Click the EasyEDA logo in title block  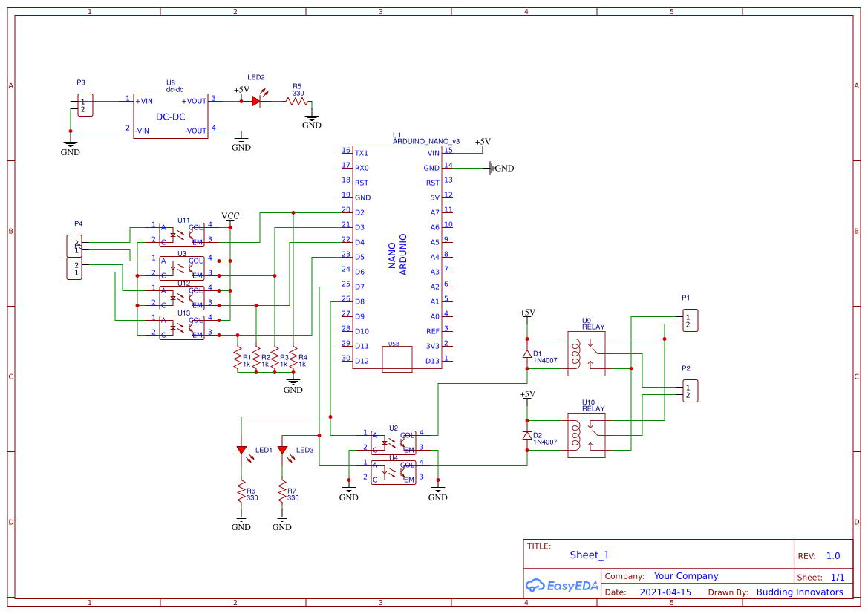point(562,586)
